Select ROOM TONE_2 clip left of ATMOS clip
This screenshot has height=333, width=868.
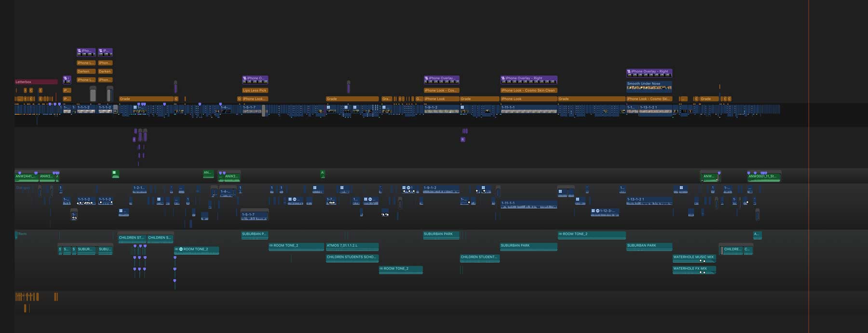tap(296, 247)
